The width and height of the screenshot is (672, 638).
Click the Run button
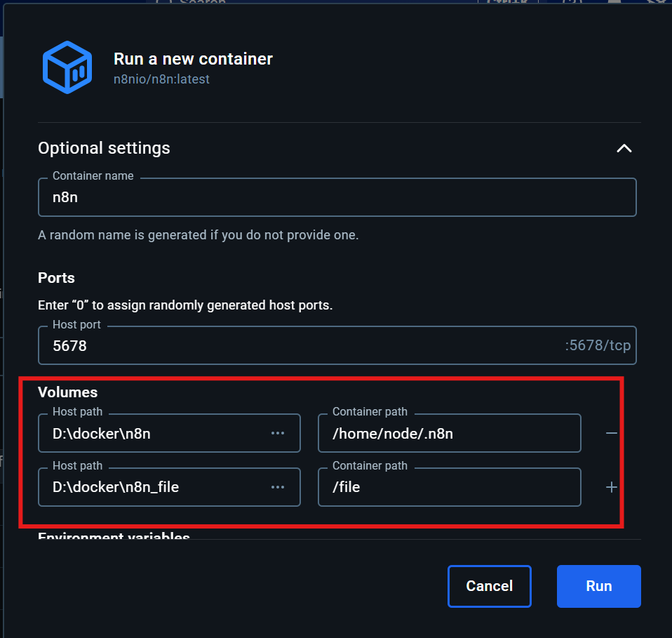[x=598, y=586]
